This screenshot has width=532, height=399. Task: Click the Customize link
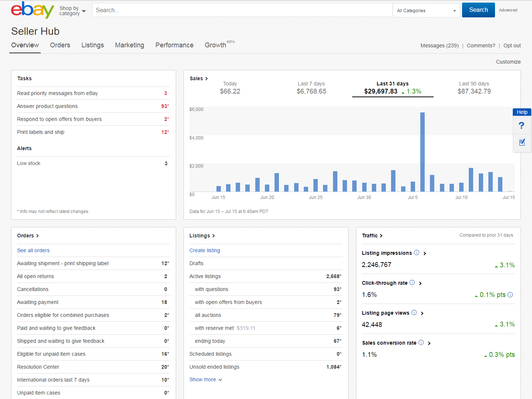tap(508, 62)
